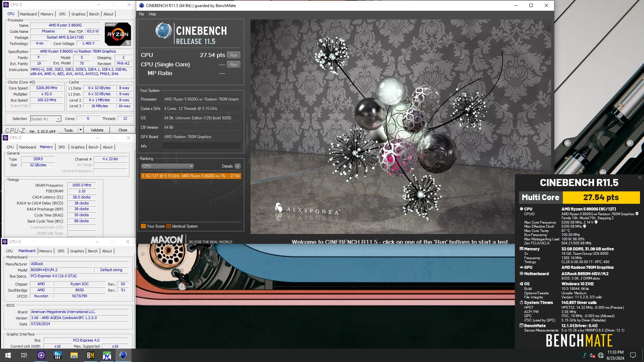Switch to CPU-Z via its purple taskbar icon
This screenshot has width=644, height=362.
[41, 355]
